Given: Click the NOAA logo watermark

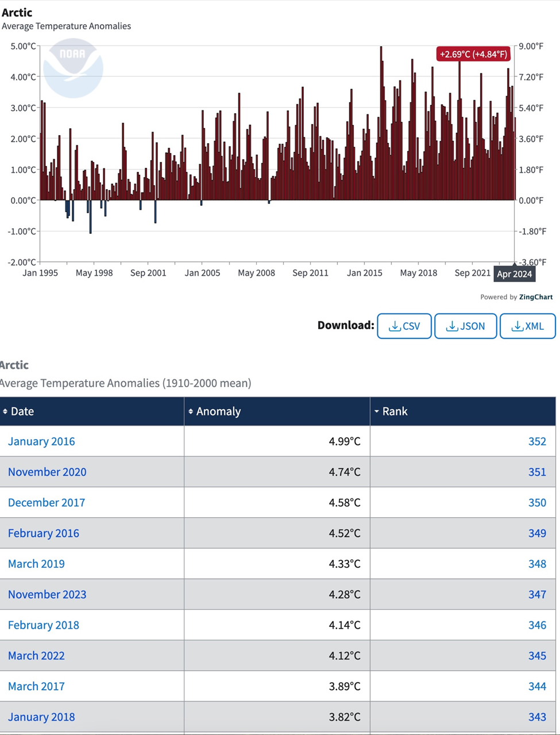Looking at the screenshot, I should [73, 67].
